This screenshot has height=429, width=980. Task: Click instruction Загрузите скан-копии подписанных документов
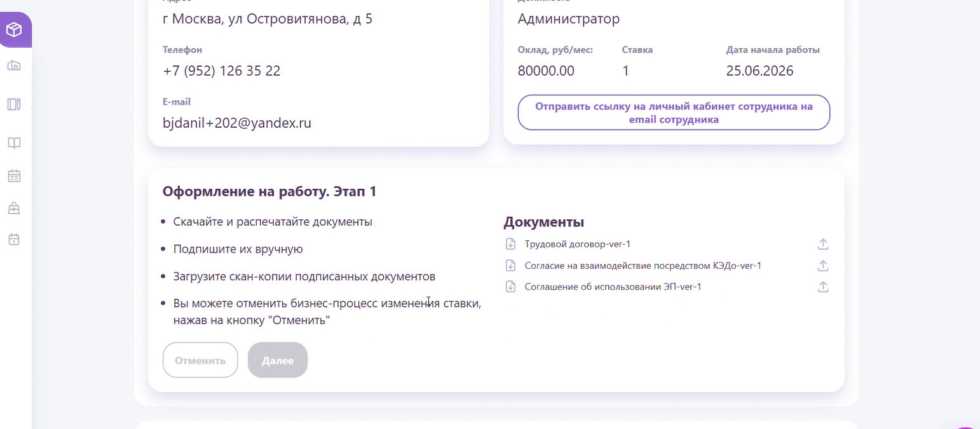pyautogui.click(x=304, y=276)
